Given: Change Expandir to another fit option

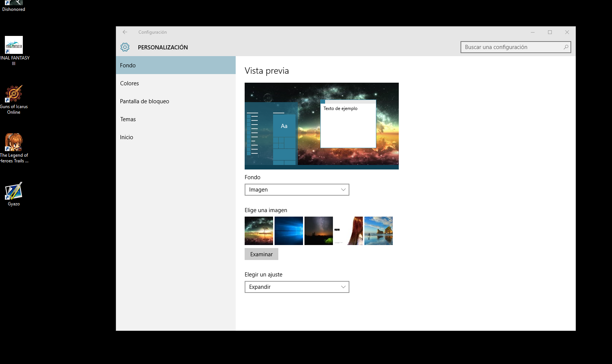Looking at the screenshot, I should [297, 287].
